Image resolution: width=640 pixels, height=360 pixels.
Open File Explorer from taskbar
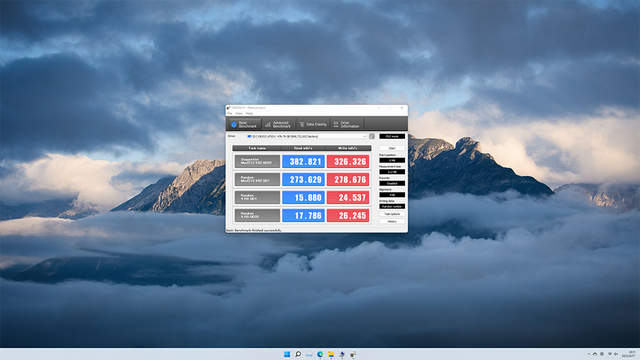(331, 354)
